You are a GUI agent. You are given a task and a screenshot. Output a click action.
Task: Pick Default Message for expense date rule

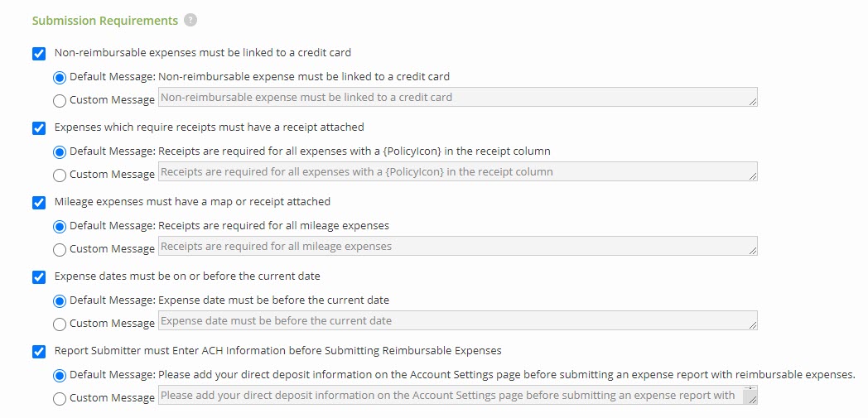60,300
